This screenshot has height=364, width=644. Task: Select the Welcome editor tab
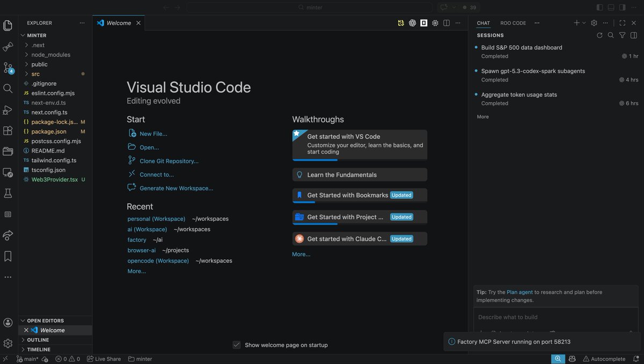(x=119, y=23)
